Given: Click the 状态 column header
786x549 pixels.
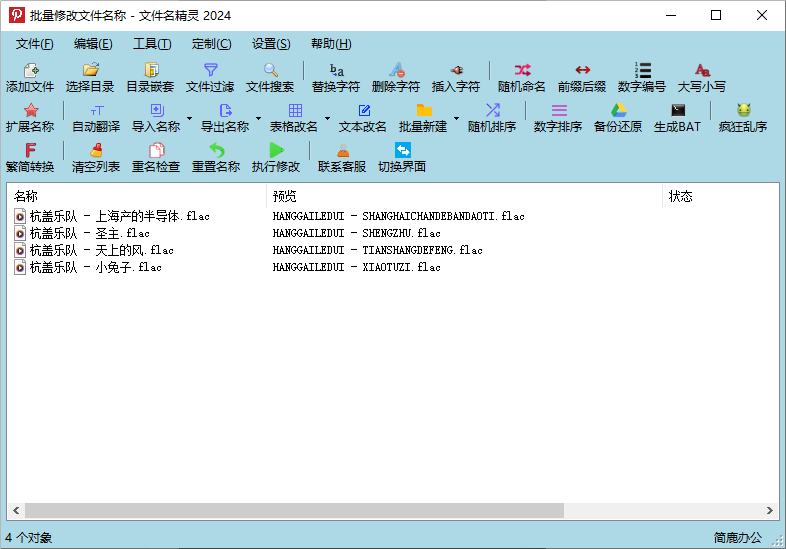Looking at the screenshot, I should coord(721,196).
